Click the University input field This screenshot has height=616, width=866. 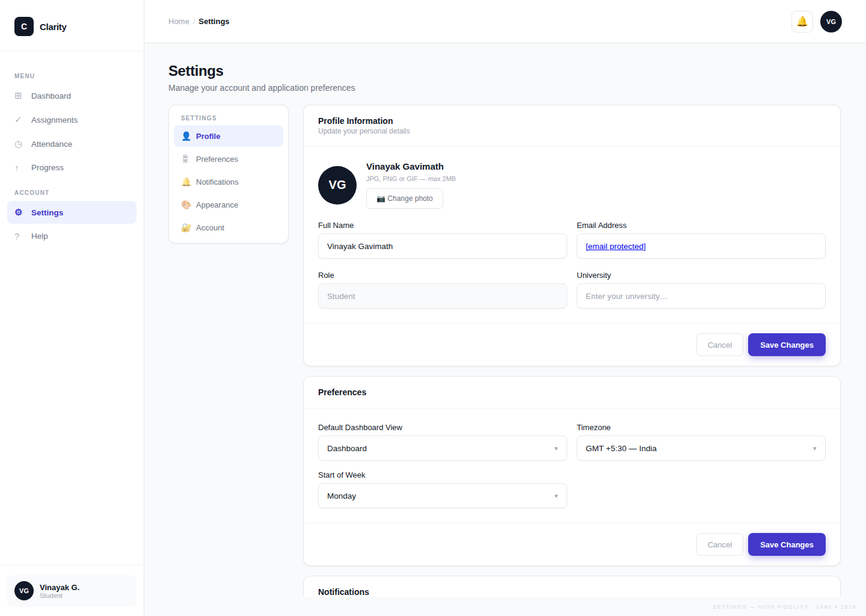pyautogui.click(x=701, y=296)
